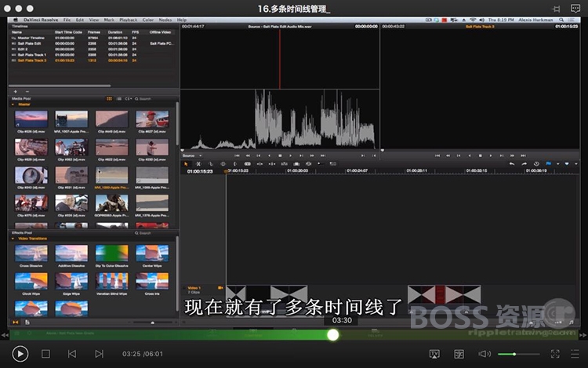Screen dimensions: 588x368
Task: Adjust the player's green volume slider
Action: [519, 354]
